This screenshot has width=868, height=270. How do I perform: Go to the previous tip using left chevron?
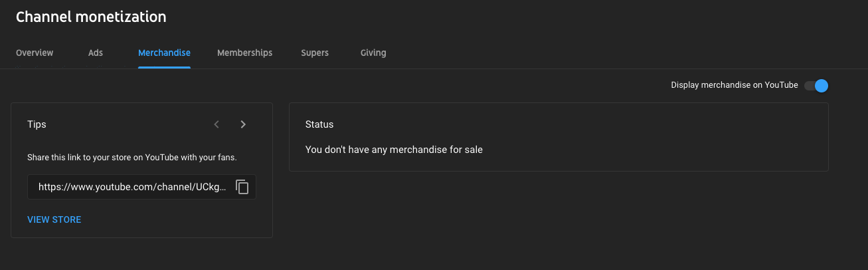(x=217, y=124)
